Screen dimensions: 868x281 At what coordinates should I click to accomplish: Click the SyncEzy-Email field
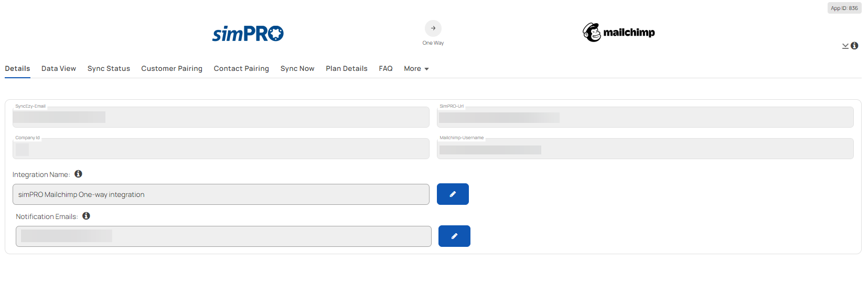[x=221, y=117]
